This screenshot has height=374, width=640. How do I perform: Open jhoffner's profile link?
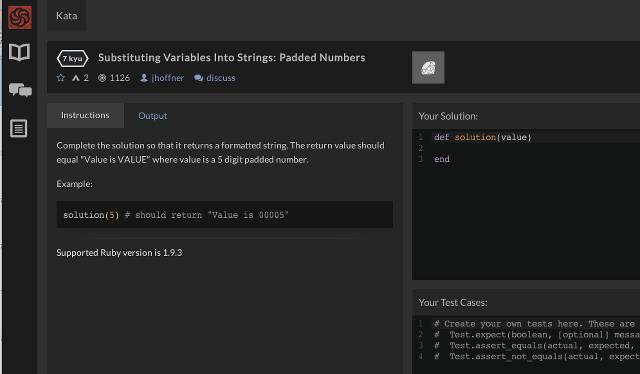coord(167,78)
